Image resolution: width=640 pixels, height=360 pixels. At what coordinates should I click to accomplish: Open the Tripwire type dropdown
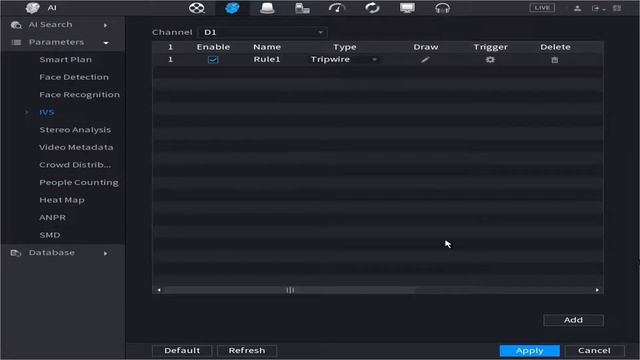tap(344, 60)
